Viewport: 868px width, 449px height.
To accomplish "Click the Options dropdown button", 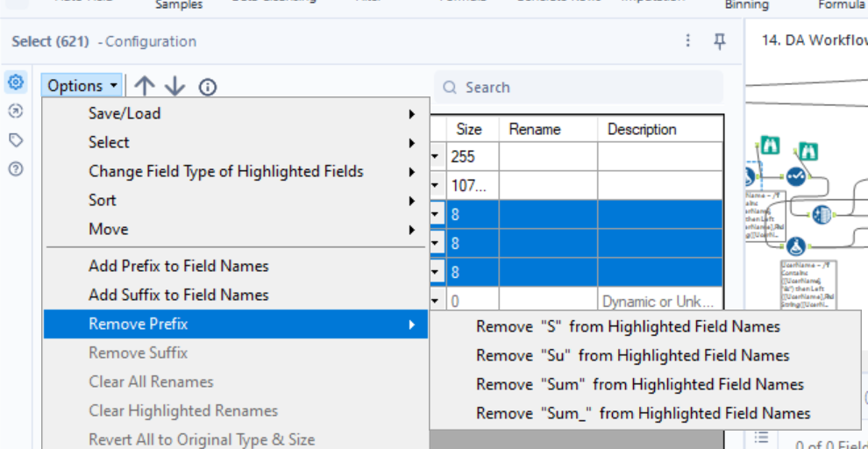I will pos(82,86).
